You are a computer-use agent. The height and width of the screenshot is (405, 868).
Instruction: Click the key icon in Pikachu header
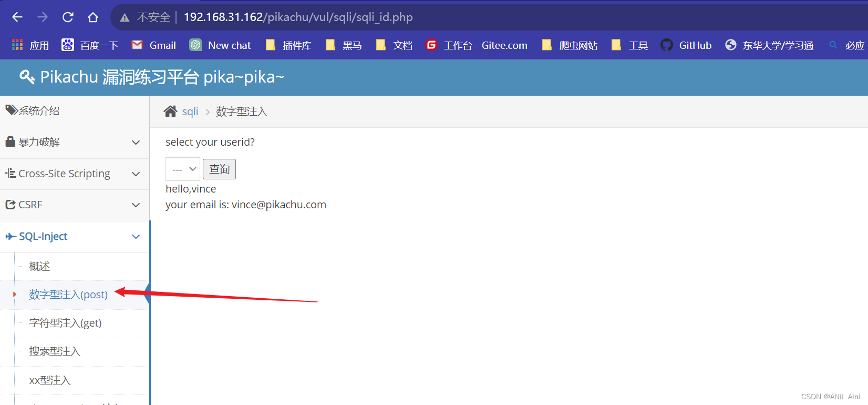point(27,77)
